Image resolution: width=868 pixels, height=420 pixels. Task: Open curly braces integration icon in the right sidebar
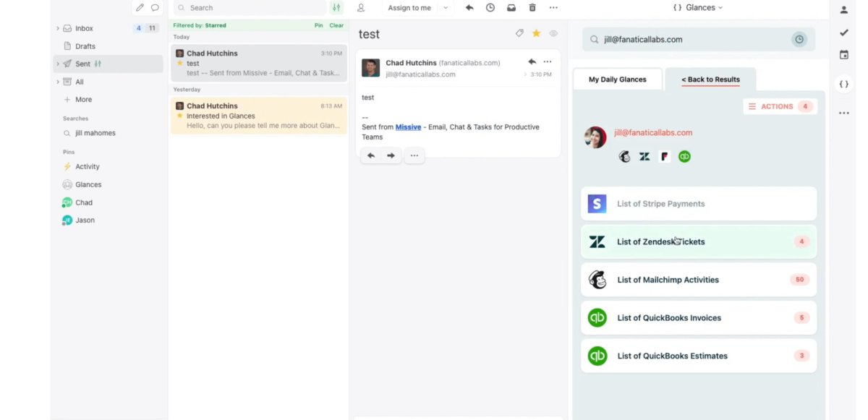843,84
